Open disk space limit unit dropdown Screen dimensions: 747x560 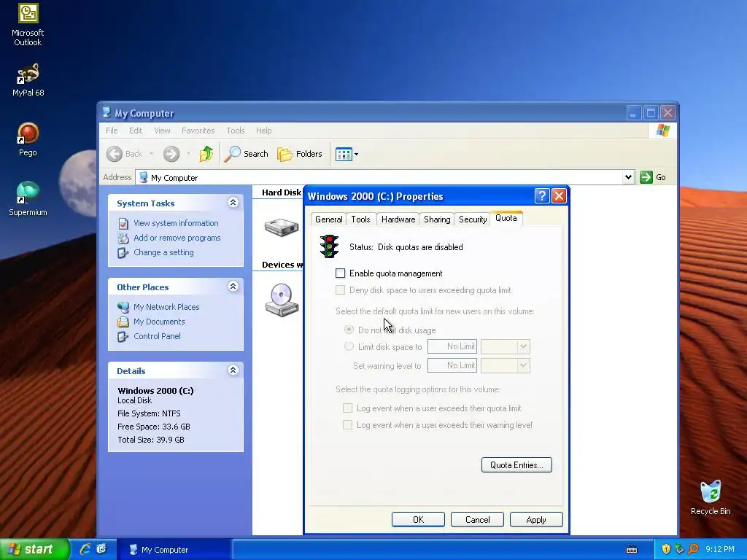click(x=523, y=346)
